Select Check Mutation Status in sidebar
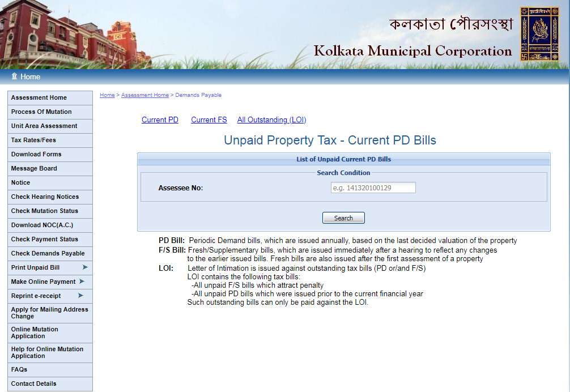The width and height of the screenshot is (570, 392). 45,211
